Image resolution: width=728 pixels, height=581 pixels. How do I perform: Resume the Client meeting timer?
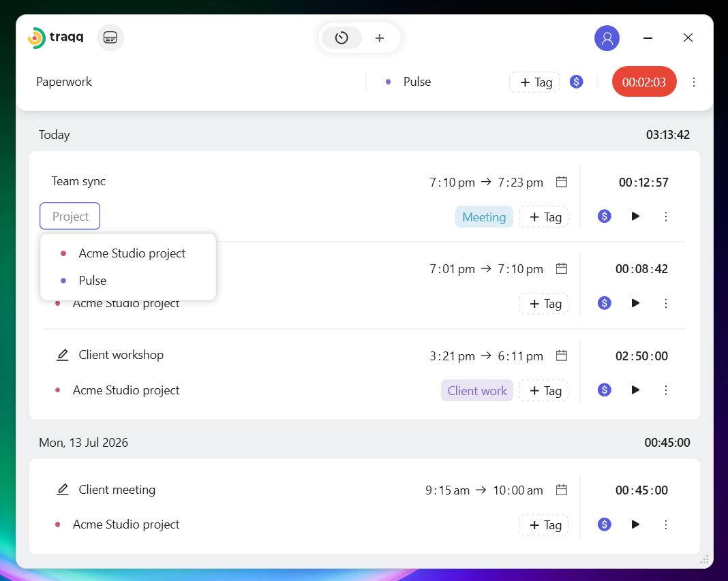pyautogui.click(x=635, y=524)
